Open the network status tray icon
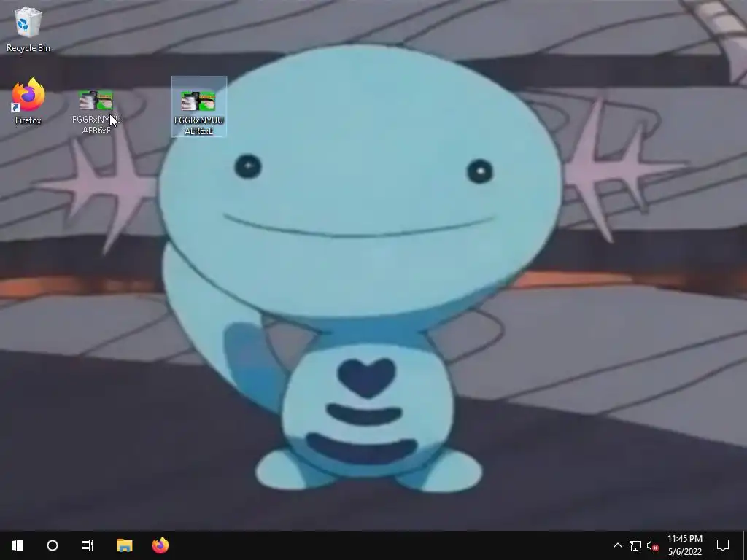Image resolution: width=747 pixels, height=560 pixels. point(635,545)
